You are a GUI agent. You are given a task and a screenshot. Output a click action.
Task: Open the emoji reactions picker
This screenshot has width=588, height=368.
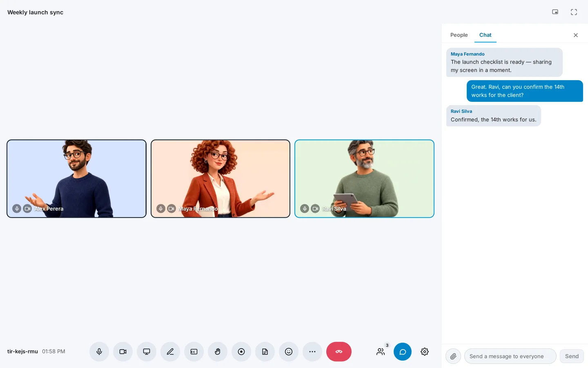tap(289, 352)
